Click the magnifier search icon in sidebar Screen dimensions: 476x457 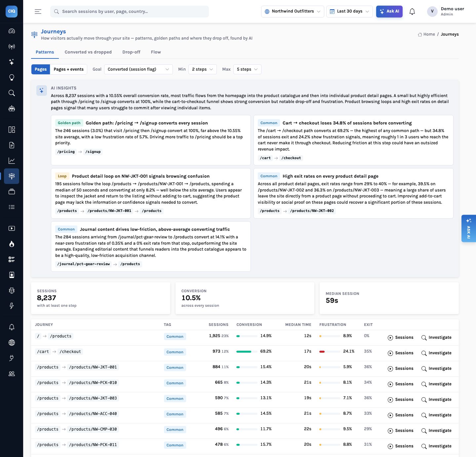12,93
